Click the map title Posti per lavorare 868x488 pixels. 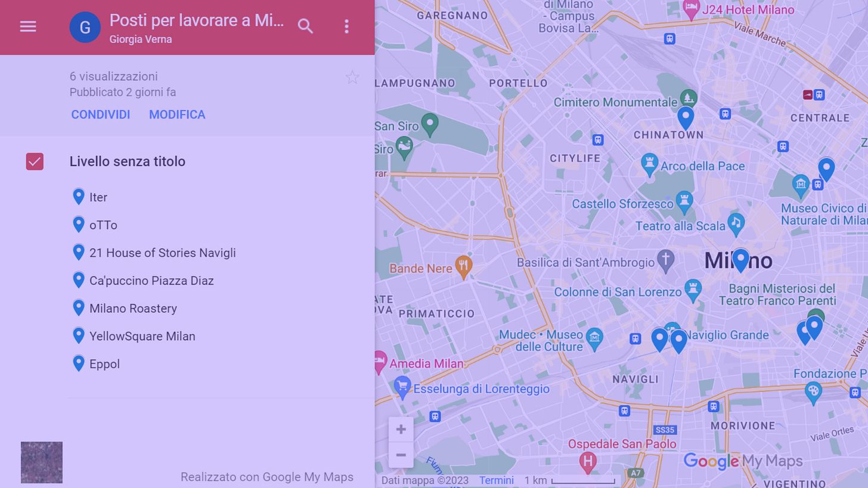pos(197,21)
